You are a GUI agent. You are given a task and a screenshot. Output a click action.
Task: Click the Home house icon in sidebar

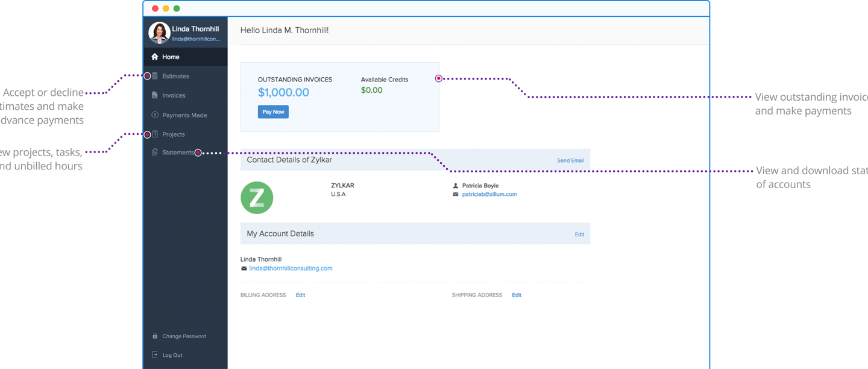(155, 57)
